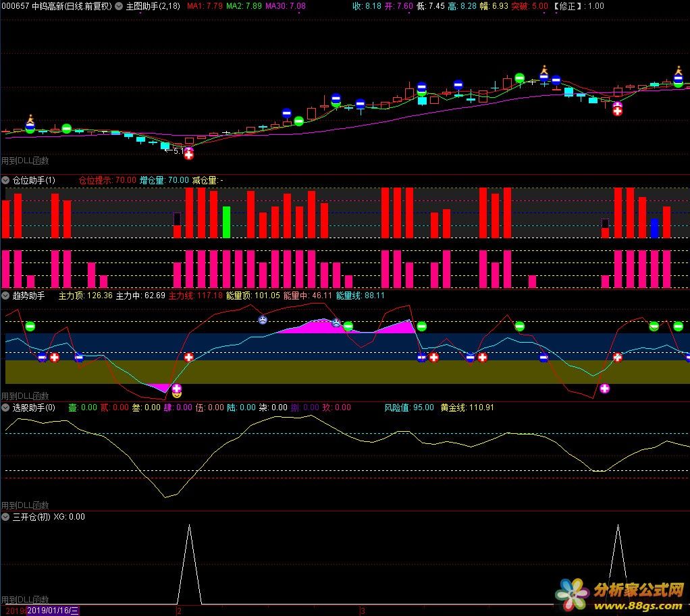Click the 能量顶: 101.05 readout
Viewport: 690px width, 616px height.
pos(253,296)
